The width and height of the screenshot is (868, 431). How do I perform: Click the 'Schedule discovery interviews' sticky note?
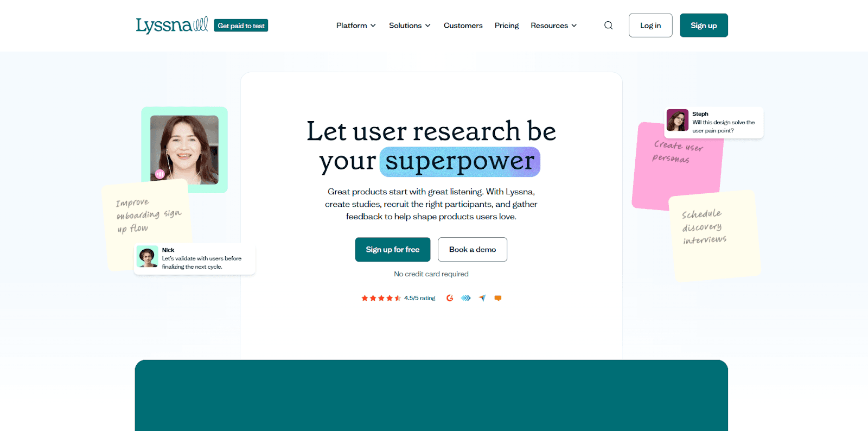[714, 235]
